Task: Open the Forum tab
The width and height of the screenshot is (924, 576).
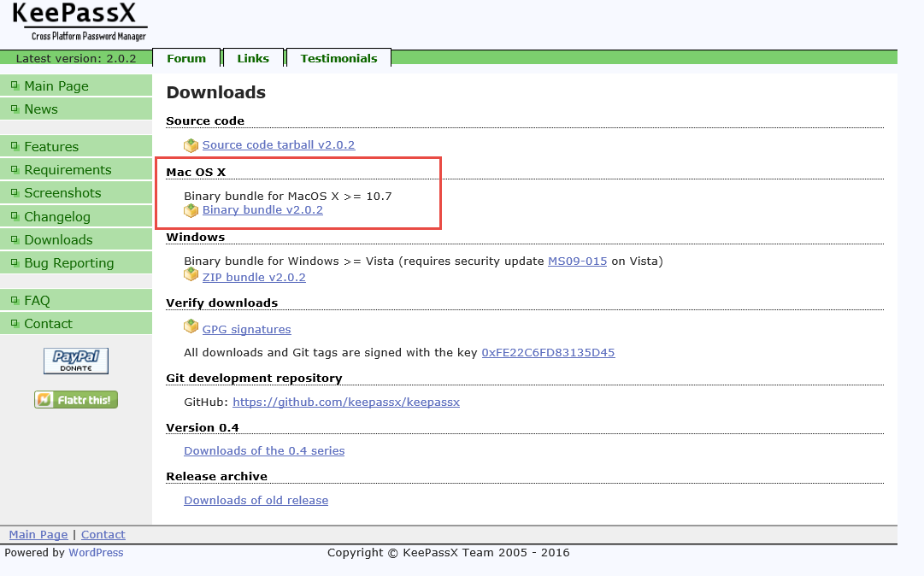Action: tap(186, 58)
